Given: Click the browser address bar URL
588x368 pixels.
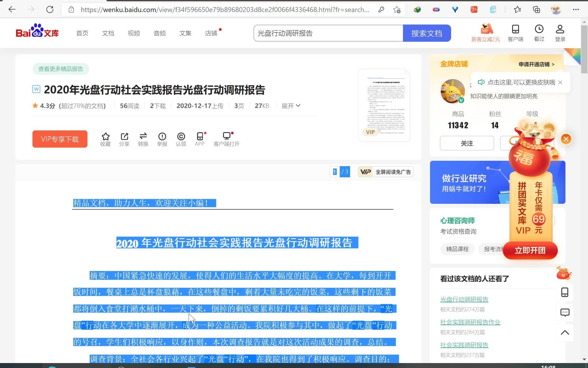Looking at the screenshot, I should (x=225, y=9).
